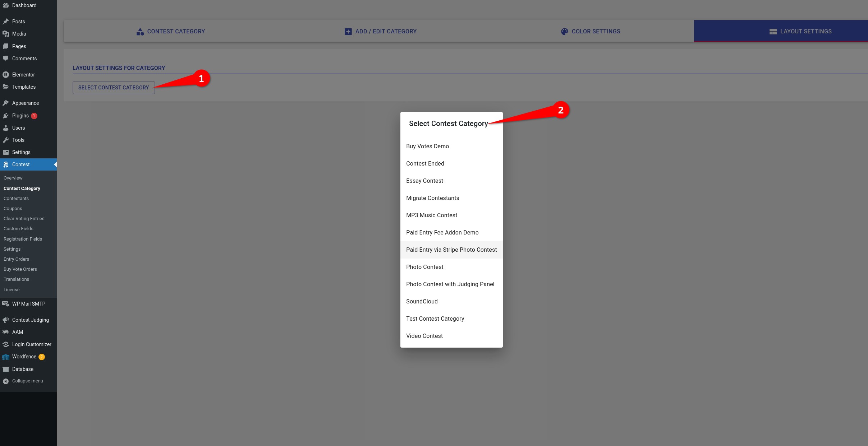Click the Plugins plug icon
The height and width of the screenshot is (446, 868).
pos(6,116)
